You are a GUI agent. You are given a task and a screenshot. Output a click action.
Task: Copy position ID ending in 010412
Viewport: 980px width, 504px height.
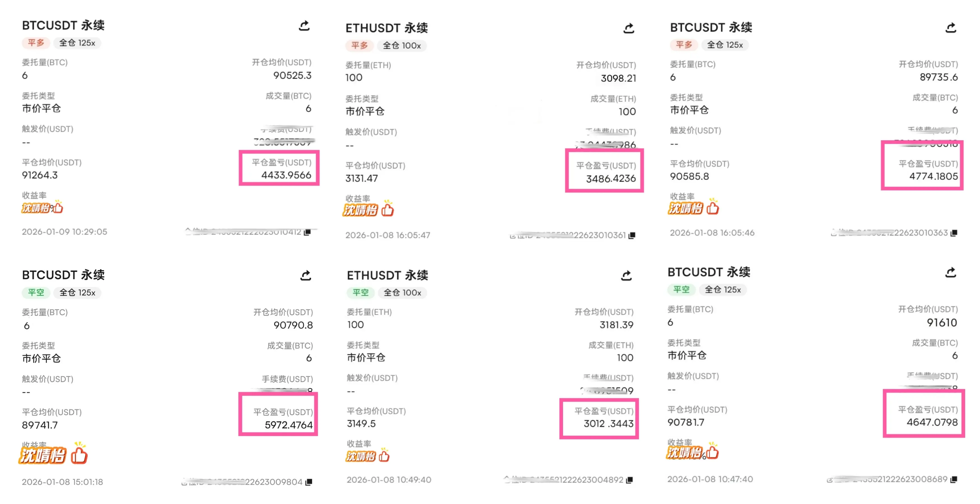pos(307,232)
